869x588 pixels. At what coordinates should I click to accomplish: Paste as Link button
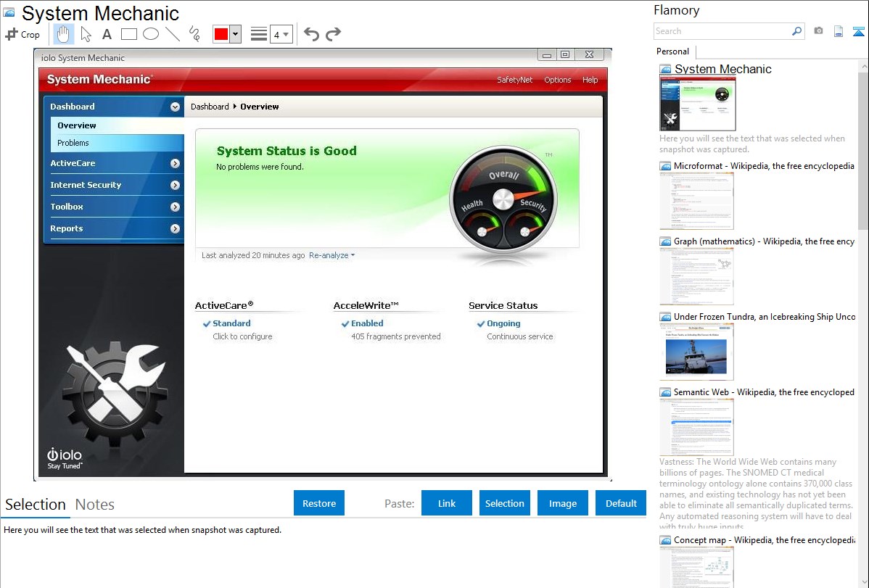tap(447, 503)
